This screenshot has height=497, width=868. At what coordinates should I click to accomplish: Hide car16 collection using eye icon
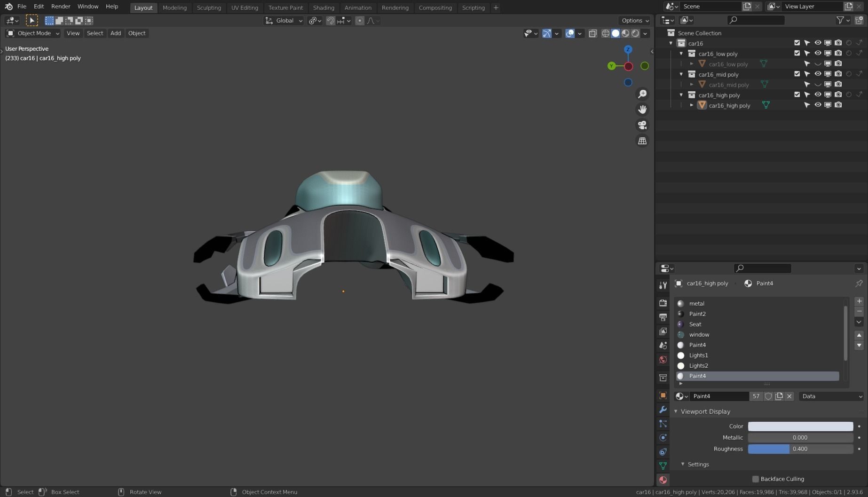(x=818, y=43)
